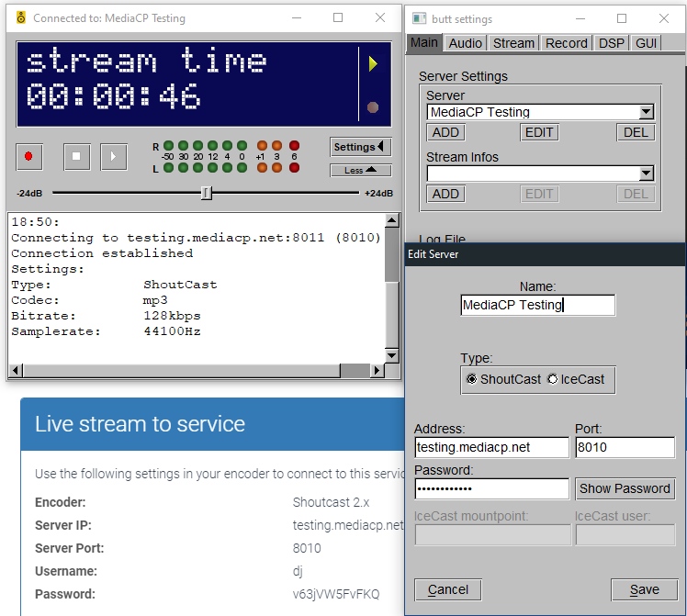Click the 'Connection established' log line
The width and height of the screenshot is (687, 616).
[x=102, y=253]
